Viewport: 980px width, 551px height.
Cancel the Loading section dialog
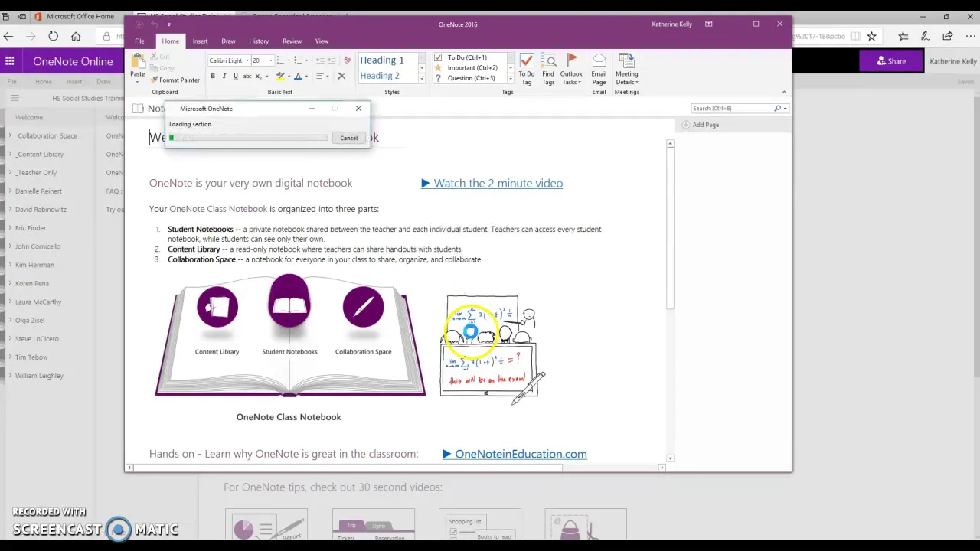coord(348,138)
